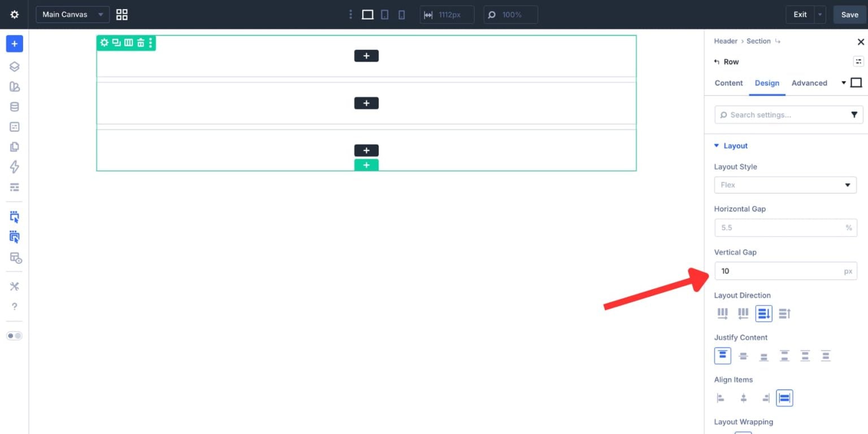
Task: Open the help question mark icon
Action: point(15,306)
